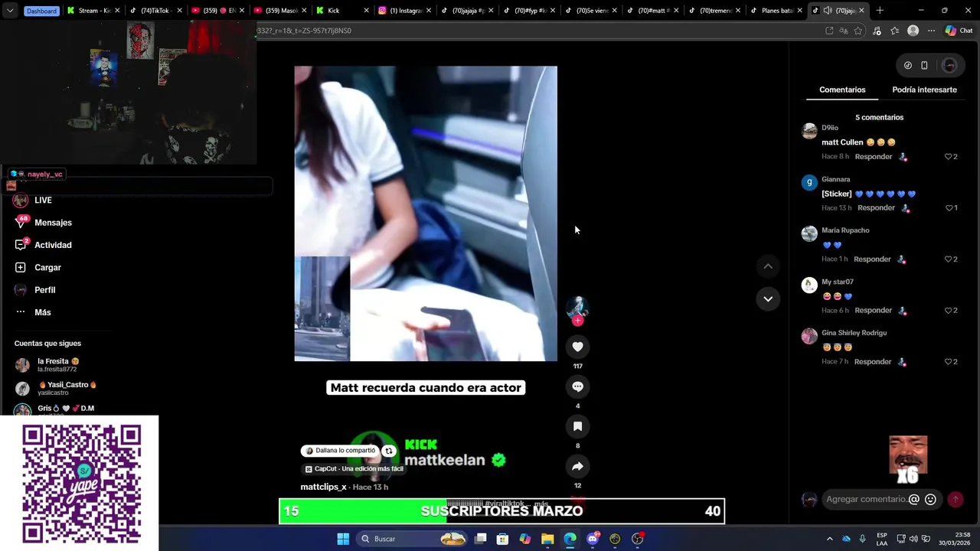The width and height of the screenshot is (980, 551).
Task: Like My star07's comment heart
Action: tap(948, 311)
